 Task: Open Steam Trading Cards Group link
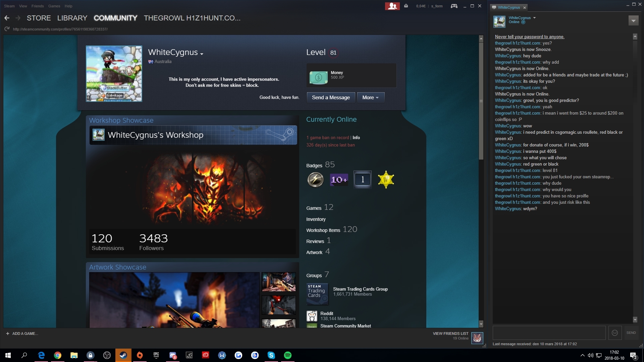coord(360,289)
